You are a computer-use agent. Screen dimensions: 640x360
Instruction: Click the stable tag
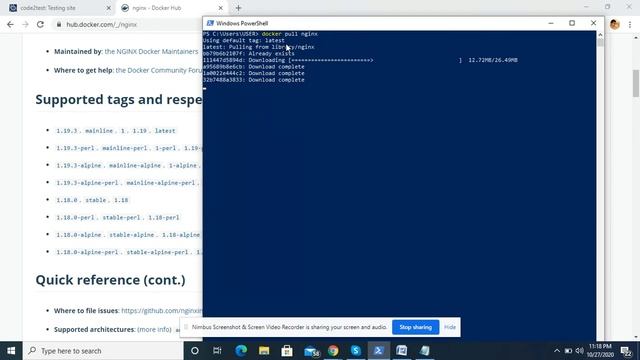pyautogui.click(x=96, y=200)
